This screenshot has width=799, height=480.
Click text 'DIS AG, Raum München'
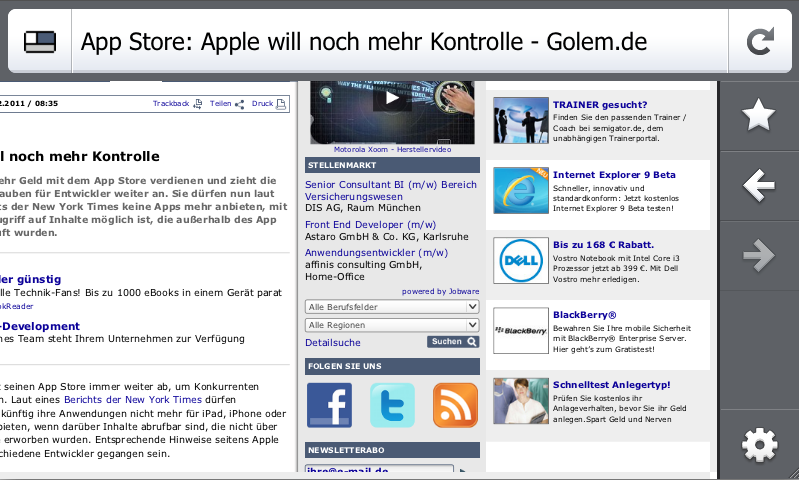coord(363,208)
